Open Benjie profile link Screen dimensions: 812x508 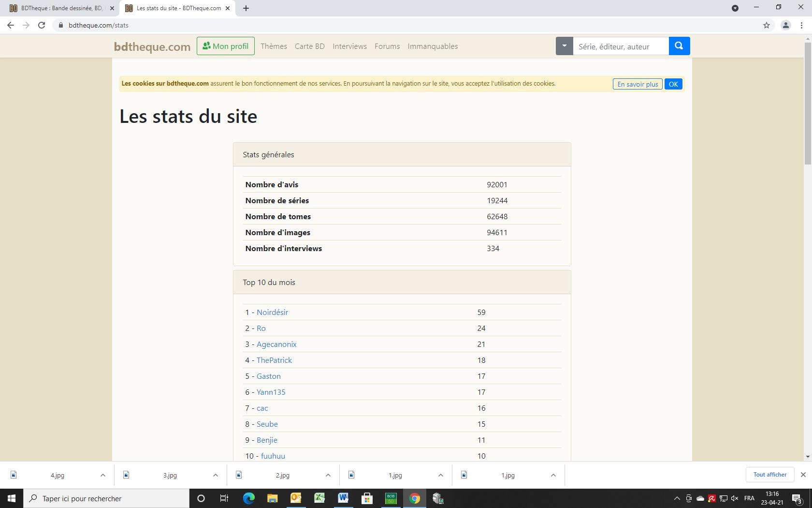[x=267, y=440]
